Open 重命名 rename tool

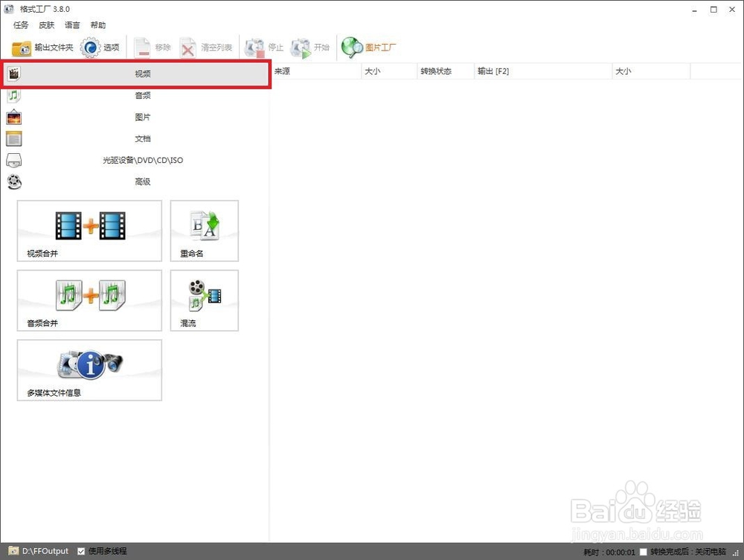coord(205,231)
